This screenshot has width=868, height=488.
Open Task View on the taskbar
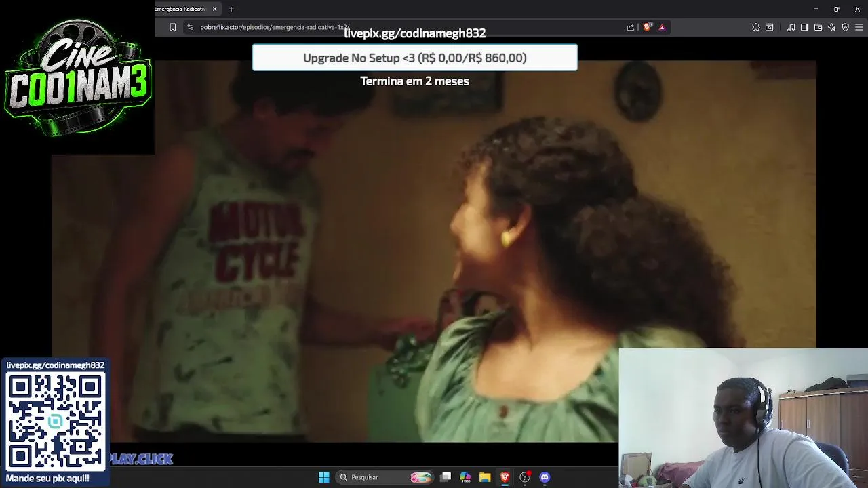446,477
